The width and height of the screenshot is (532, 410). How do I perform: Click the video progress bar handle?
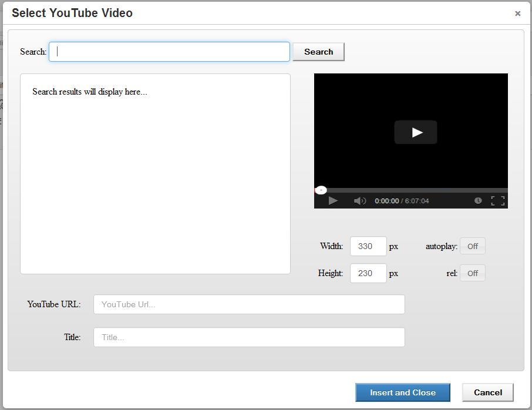(x=321, y=190)
